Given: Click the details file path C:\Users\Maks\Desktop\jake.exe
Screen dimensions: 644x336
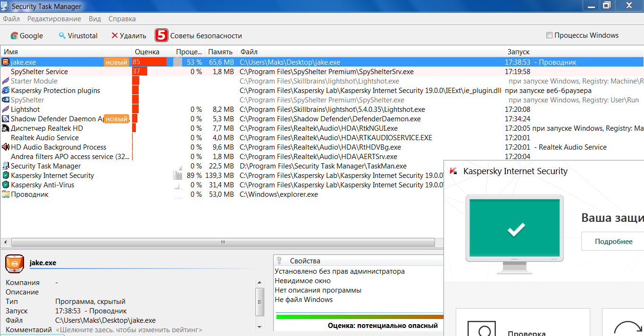Looking at the screenshot, I should [105, 320].
